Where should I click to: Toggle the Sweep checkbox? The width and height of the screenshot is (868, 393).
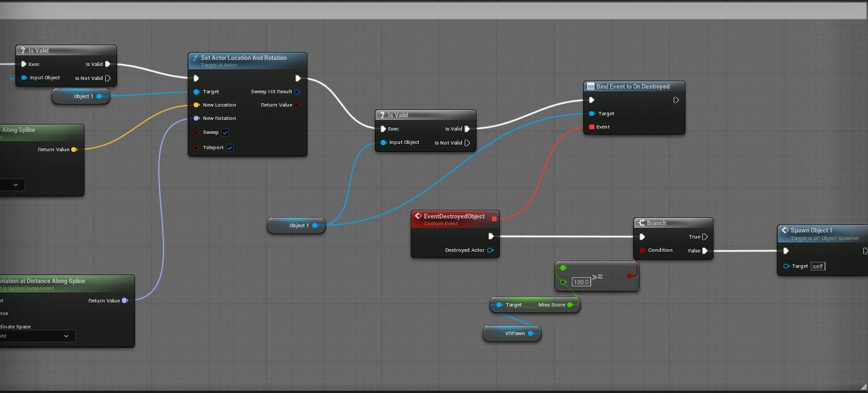tap(225, 133)
